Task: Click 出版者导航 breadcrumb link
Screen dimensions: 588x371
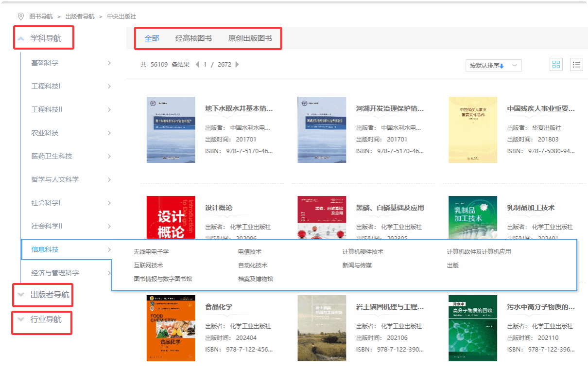Action: click(80, 17)
